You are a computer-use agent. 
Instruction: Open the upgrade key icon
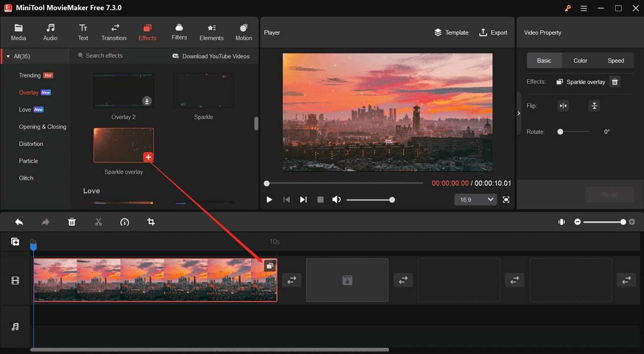point(568,8)
